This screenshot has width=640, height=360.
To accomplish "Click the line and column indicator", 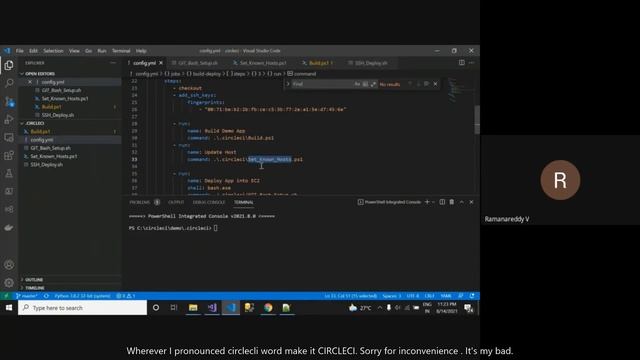I will (x=351, y=296).
